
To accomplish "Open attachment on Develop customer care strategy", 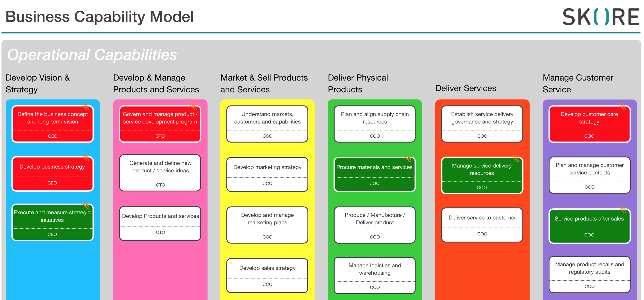I will (623, 107).
